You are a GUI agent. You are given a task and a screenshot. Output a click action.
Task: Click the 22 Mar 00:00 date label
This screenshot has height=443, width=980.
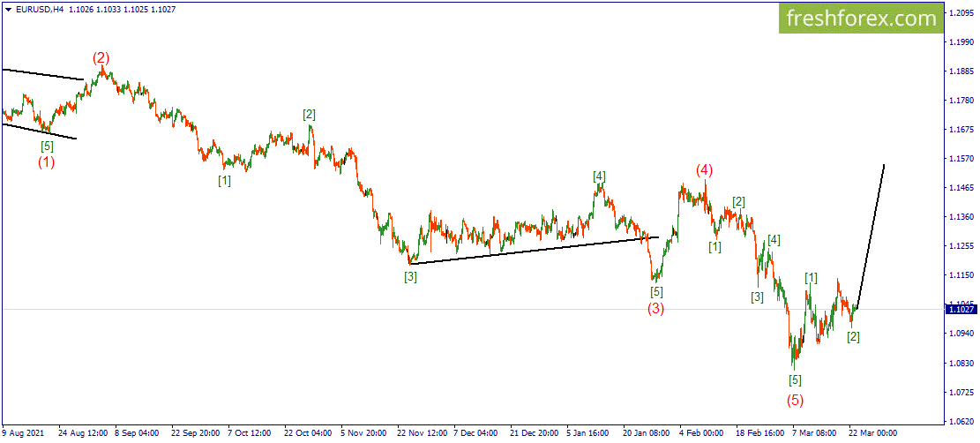coord(872,432)
